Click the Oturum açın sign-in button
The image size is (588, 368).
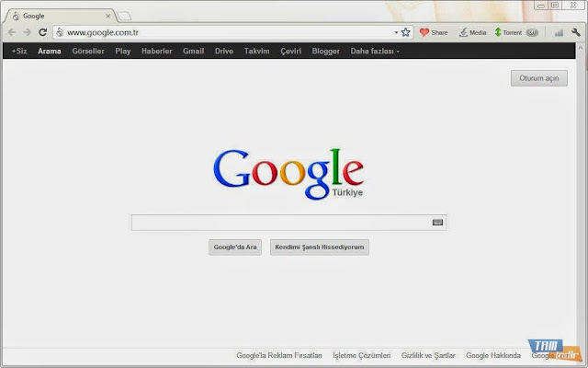[539, 78]
